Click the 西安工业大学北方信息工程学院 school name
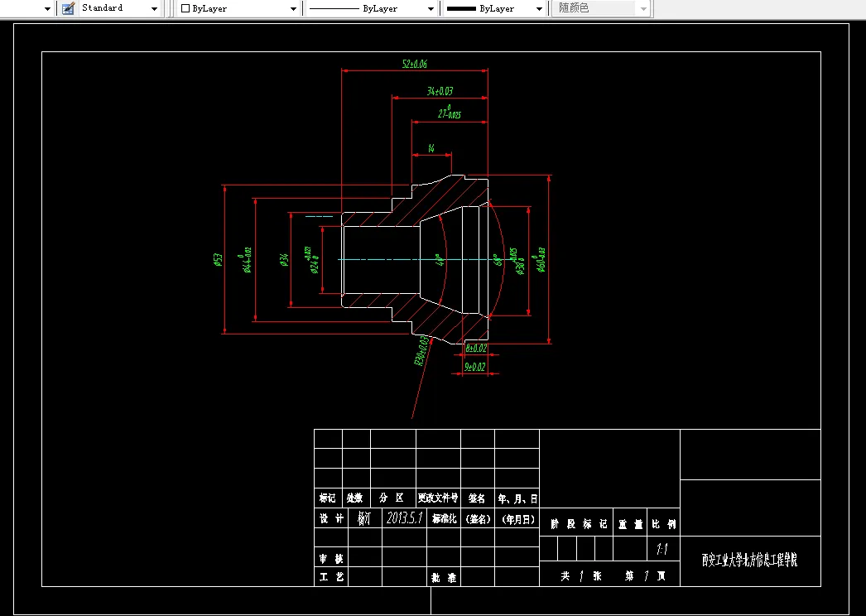 (749, 561)
